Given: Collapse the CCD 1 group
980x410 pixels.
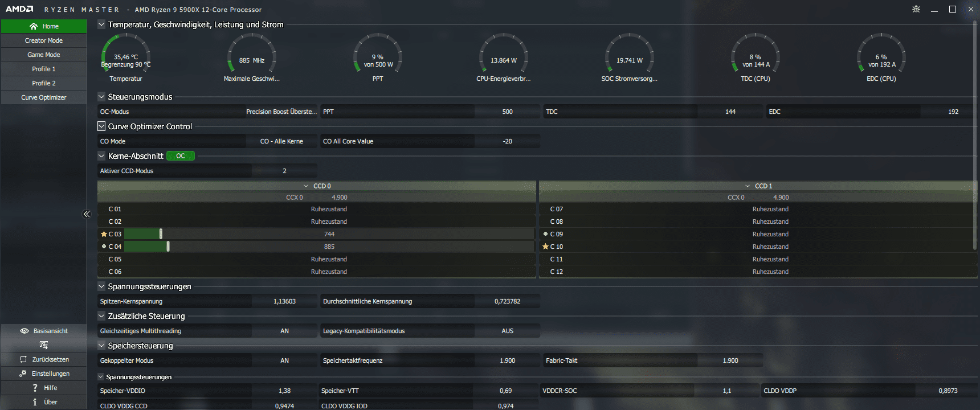Looking at the screenshot, I should click(748, 186).
